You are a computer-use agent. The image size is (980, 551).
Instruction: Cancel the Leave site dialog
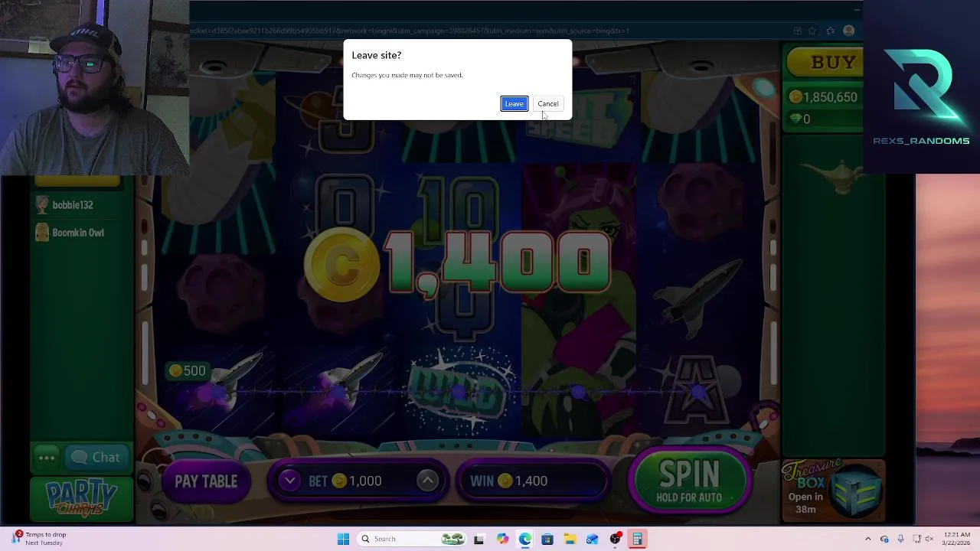point(547,103)
